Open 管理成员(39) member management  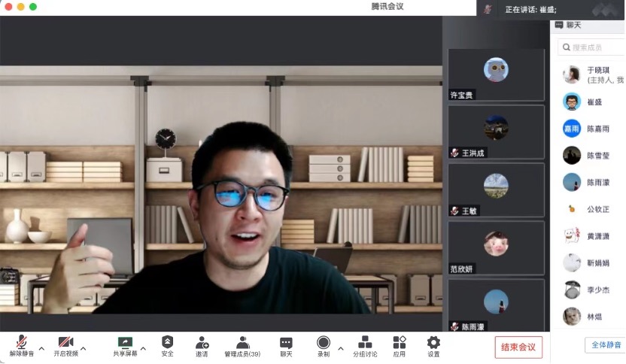(242, 344)
